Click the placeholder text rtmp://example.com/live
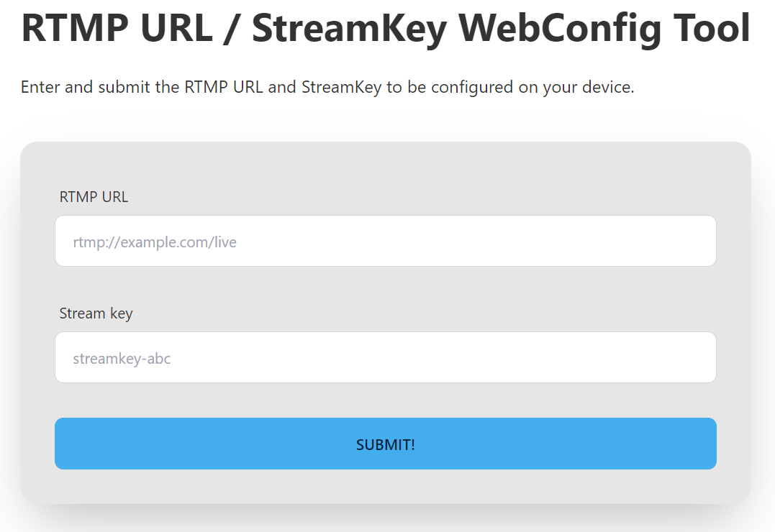Viewport: 775px width, 532px height. (x=154, y=242)
